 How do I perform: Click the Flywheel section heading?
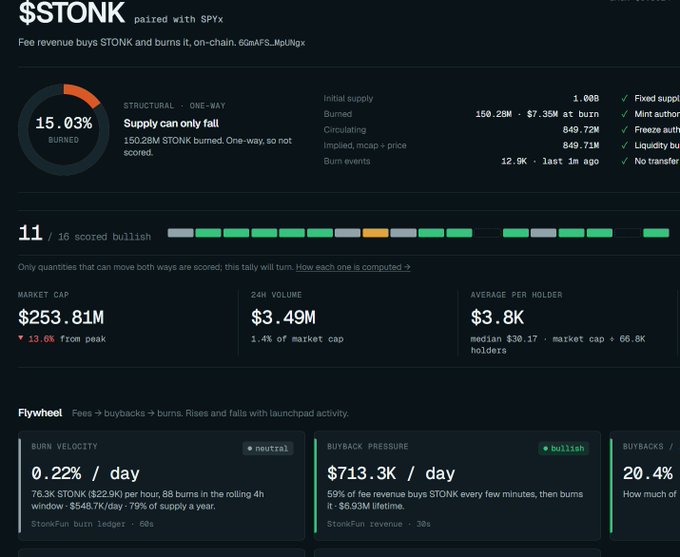tap(40, 413)
